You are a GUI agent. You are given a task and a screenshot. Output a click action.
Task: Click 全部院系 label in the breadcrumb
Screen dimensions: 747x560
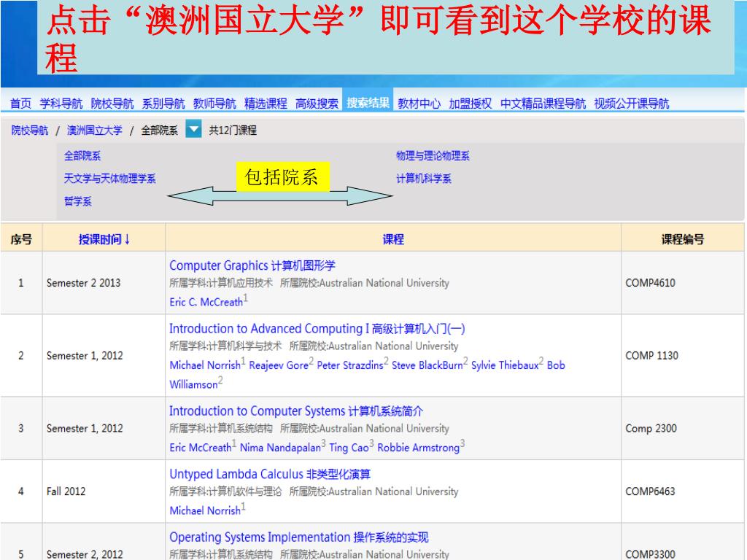pos(159,130)
